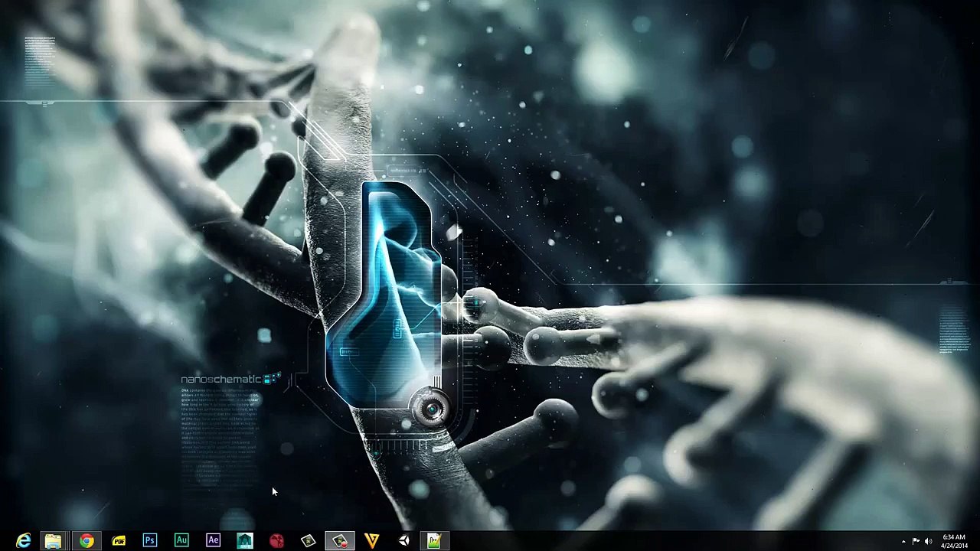The height and width of the screenshot is (551, 980).
Task: Switch to the highlighted recorder icon with red dot
Action: (x=340, y=541)
